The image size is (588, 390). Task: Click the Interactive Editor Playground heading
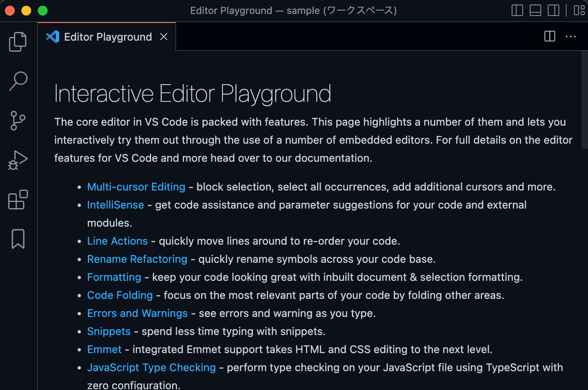[193, 94]
